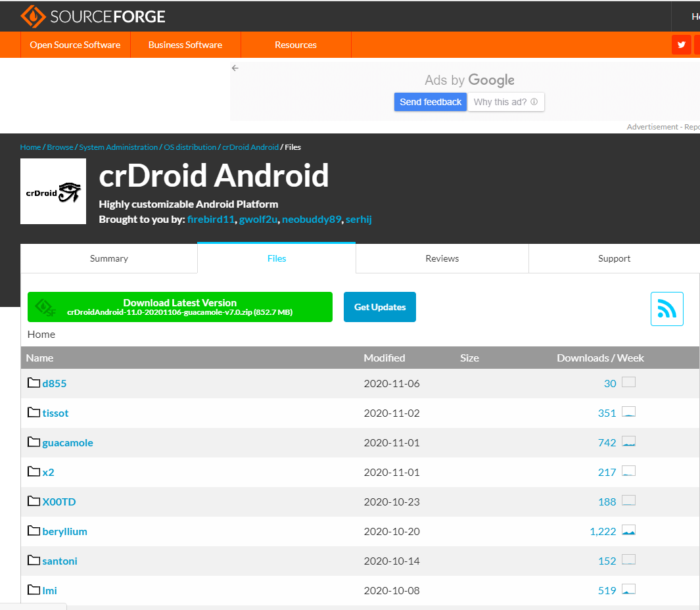Open OS distribution breadcrumb link

coord(190,147)
